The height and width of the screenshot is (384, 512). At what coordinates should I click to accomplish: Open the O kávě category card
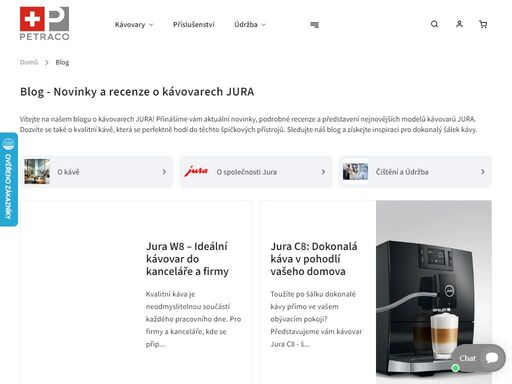[97, 172]
